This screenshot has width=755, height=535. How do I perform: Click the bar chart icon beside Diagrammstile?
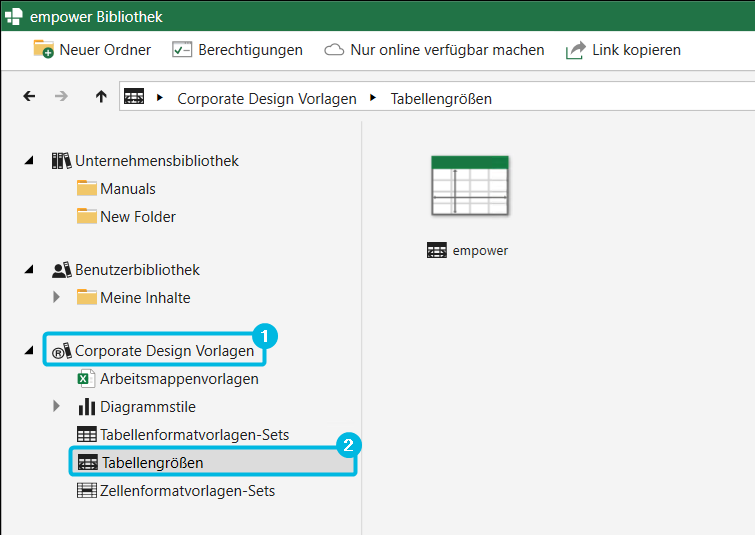[87, 406]
